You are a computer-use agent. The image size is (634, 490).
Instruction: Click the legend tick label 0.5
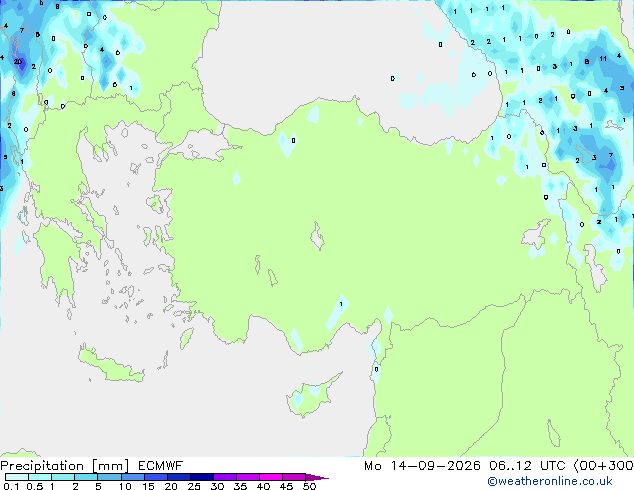(x=34, y=486)
